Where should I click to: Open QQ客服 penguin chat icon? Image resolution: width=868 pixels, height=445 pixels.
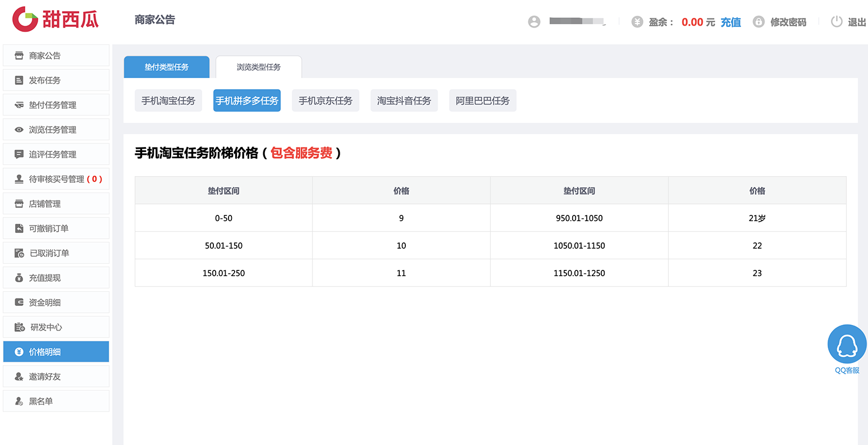847,344
